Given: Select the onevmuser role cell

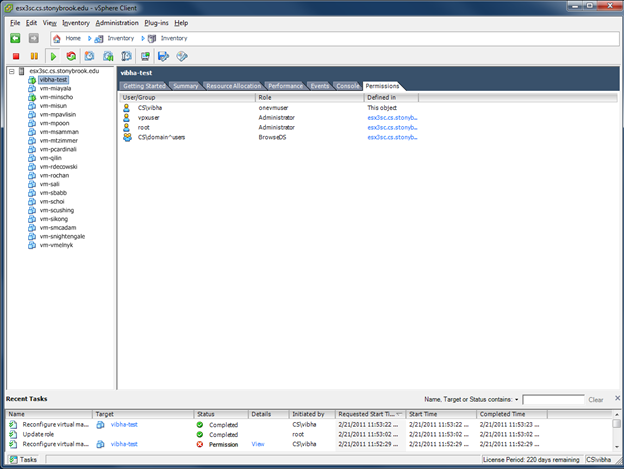Looking at the screenshot, I should pyautogui.click(x=273, y=108).
